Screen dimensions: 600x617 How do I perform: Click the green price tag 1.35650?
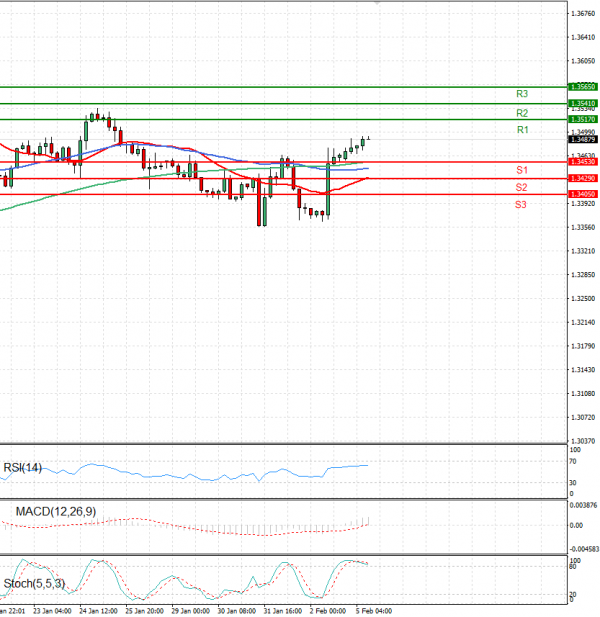(x=583, y=87)
